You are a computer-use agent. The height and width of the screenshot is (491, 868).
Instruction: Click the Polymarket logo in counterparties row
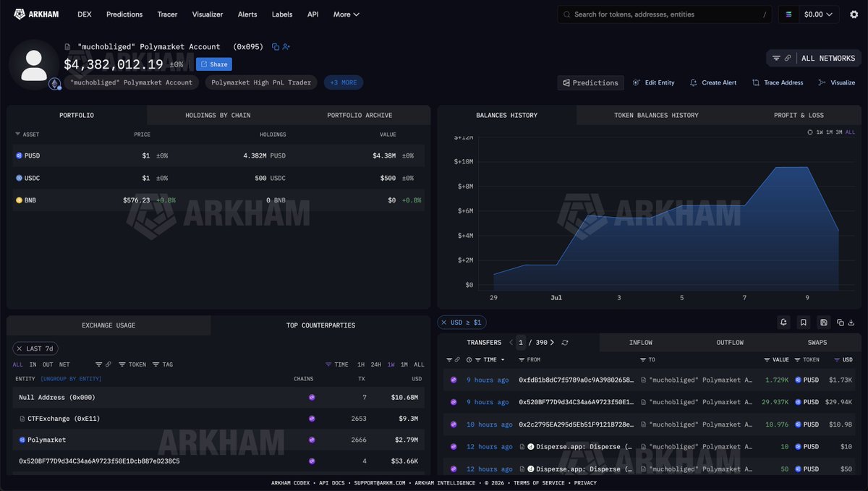[22, 440]
